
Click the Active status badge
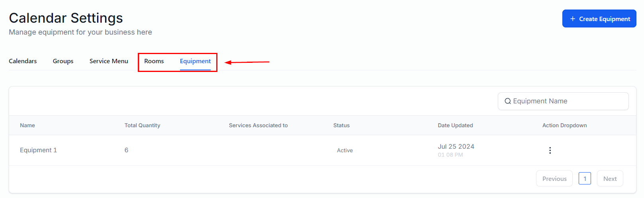345,150
